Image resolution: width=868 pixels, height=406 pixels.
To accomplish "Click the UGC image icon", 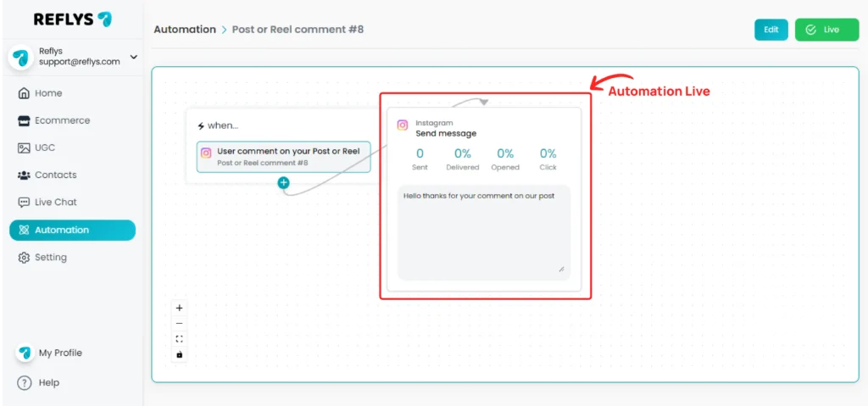I will tap(24, 147).
